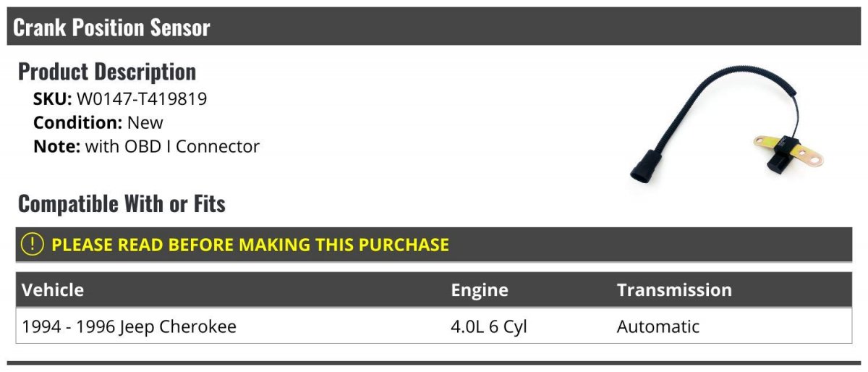Select the Automatic transmission cell

tap(658, 326)
